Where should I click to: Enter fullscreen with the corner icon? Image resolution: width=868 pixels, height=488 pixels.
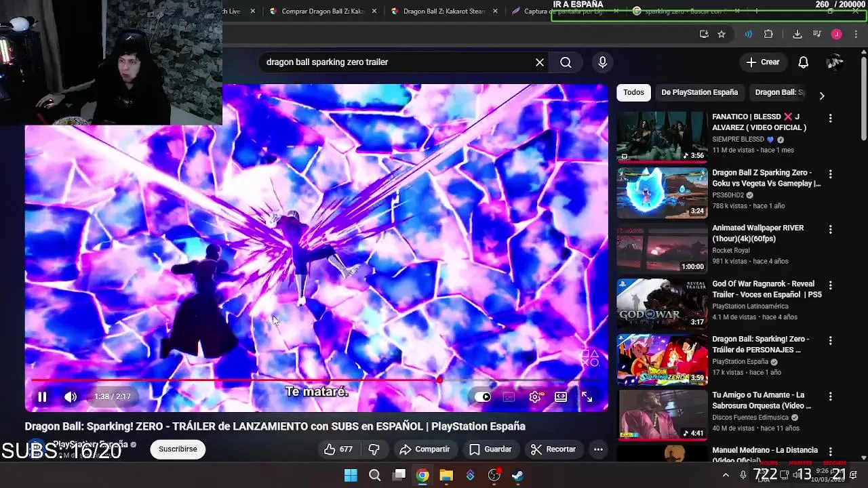(587, 397)
